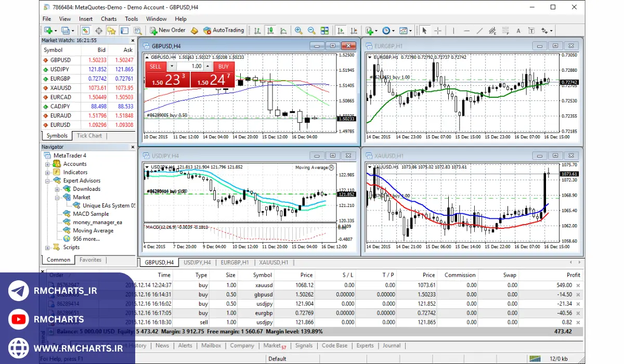Image resolution: width=624 pixels, height=364 pixels.
Task: Toggle the Auto Scroll chart option
Action: pyautogui.click(x=340, y=31)
